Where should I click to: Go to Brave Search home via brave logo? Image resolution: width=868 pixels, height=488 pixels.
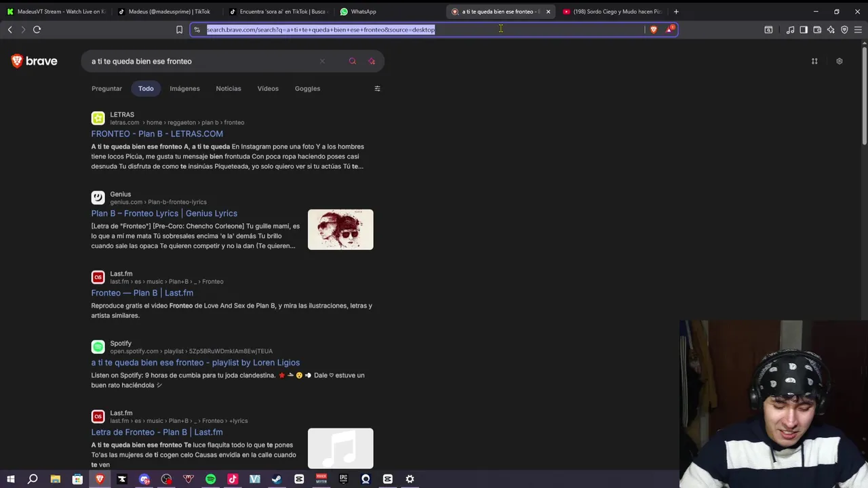34,61
